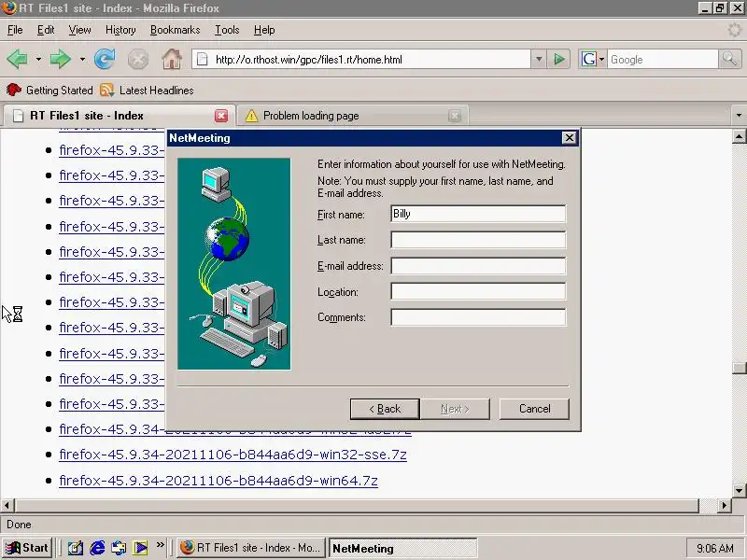747x560 pixels.
Task: Open the Start menu
Action: pyautogui.click(x=27, y=548)
